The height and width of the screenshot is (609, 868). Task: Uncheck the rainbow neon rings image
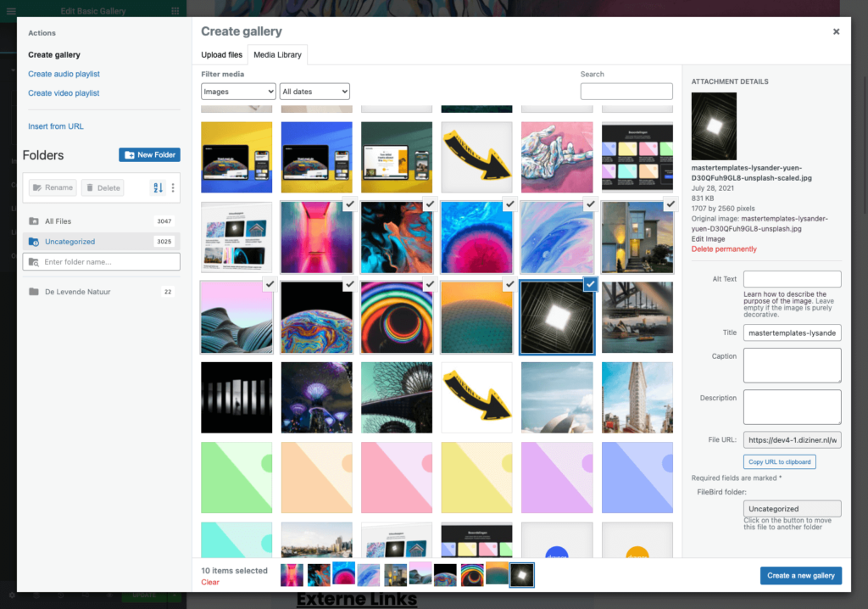430,284
